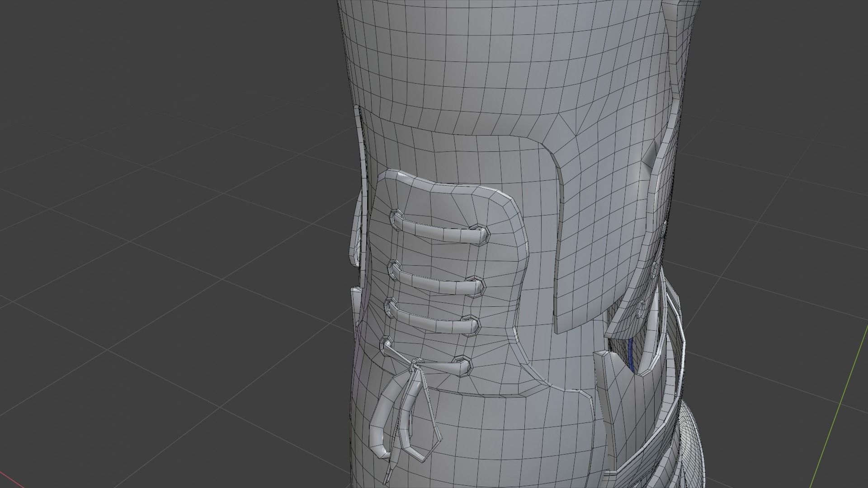The width and height of the screenshot is (868, 488).
Task: Select the third lace's right eyelet
Action: (472, 324)
